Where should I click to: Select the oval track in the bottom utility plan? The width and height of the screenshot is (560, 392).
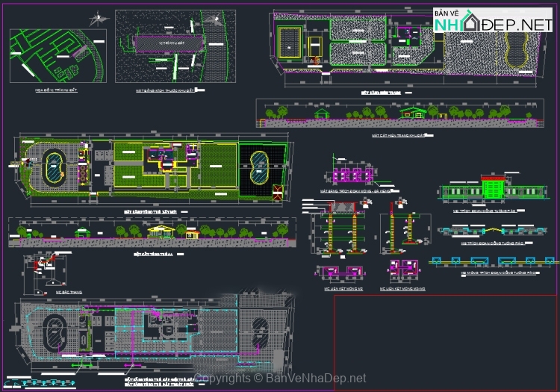click(x=55, y=329)
